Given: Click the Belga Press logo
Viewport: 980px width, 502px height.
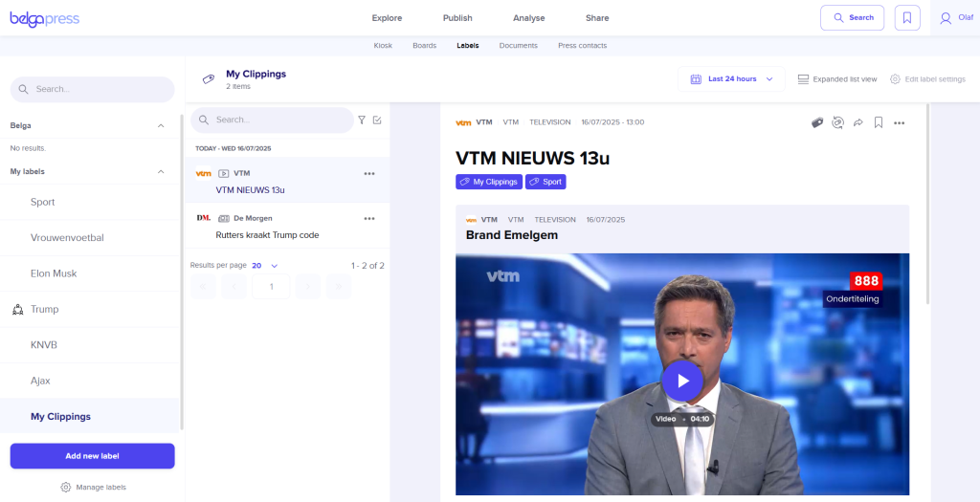Looking at the screenshot, I should click(44, 19).
